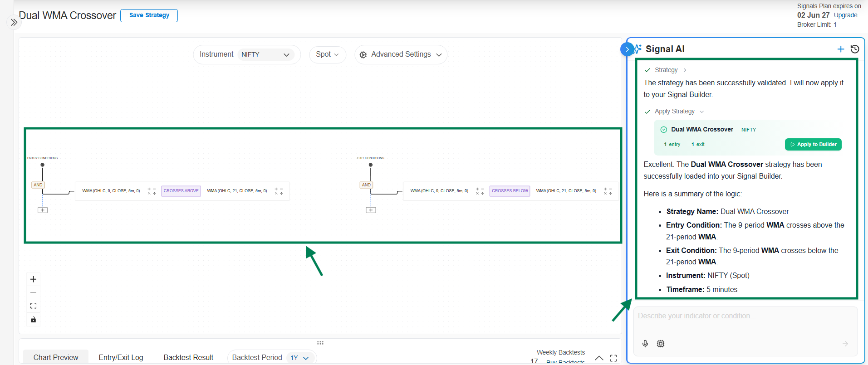The height and width of the screenshot is (365, 868).
Task: Switch to the Entry/Exit Log tab
Action: click(121, 357)
